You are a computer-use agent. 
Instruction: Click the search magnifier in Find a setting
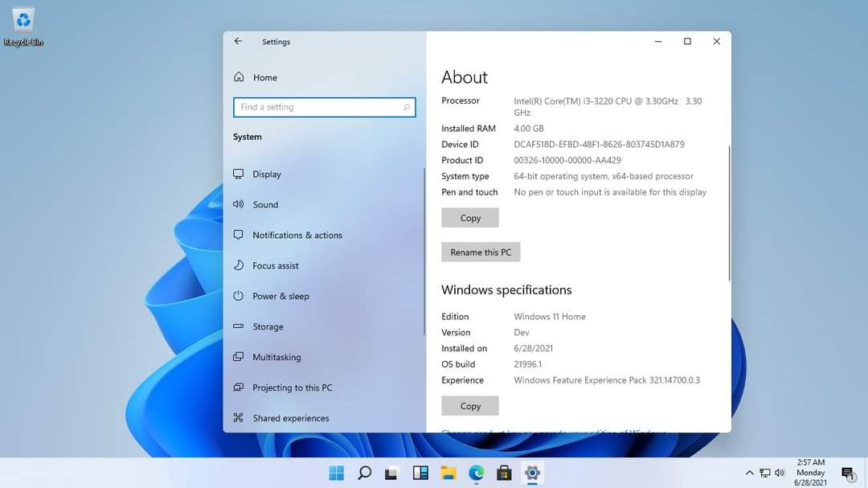tap(407, 107)
